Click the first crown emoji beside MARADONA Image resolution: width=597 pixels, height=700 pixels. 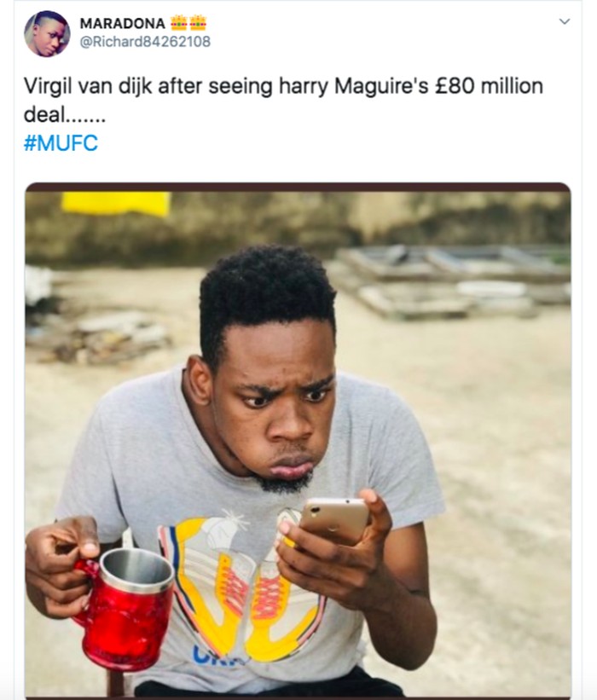pos(179,23)
